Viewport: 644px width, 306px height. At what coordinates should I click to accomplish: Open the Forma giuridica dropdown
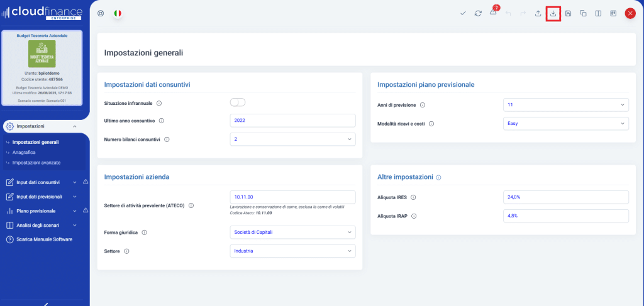pos(293,232)
